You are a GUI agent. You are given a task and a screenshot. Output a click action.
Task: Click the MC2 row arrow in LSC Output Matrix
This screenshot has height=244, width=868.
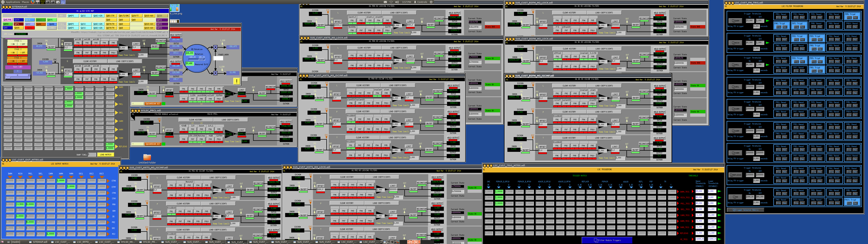(x=108, y=234)
